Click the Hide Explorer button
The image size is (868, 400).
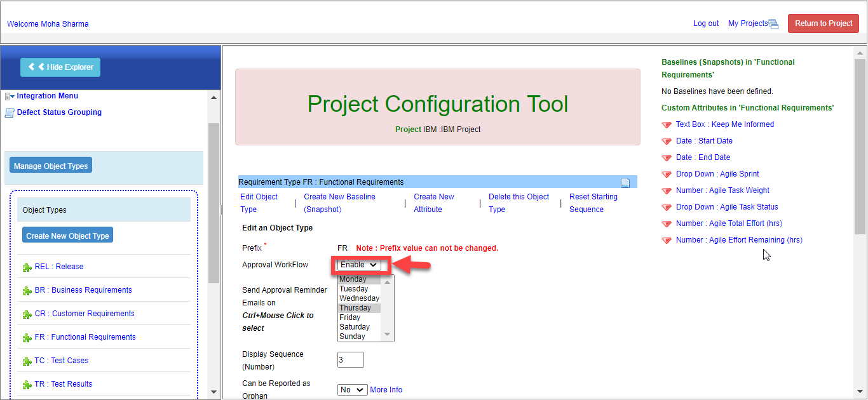point(60,67)
